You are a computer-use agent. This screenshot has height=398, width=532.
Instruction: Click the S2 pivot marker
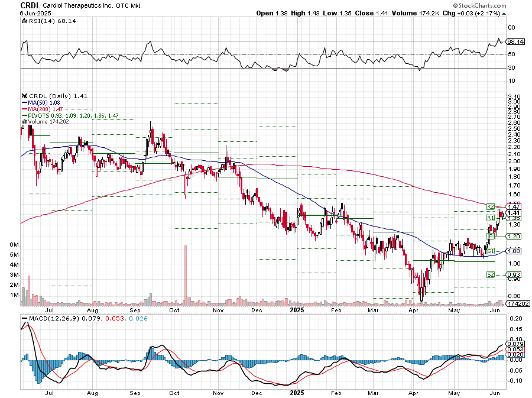[x=490, y=275]
